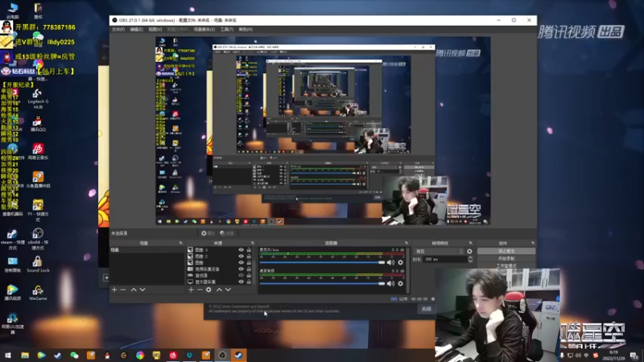Image resolution: width=644 pixels, height=362 pixels.
Task: Click transition duration stepper arrows
Action: coord(470,259)
